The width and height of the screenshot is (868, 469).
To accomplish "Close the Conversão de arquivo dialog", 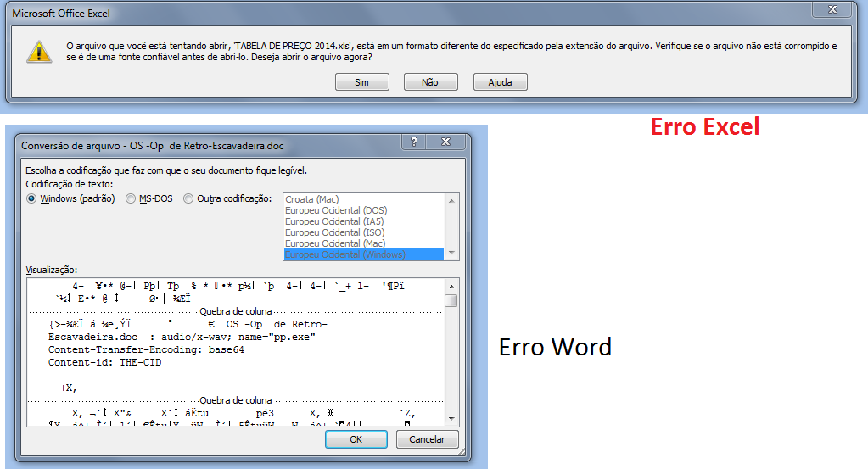I will pyautogui.click(x=446, y=142).
